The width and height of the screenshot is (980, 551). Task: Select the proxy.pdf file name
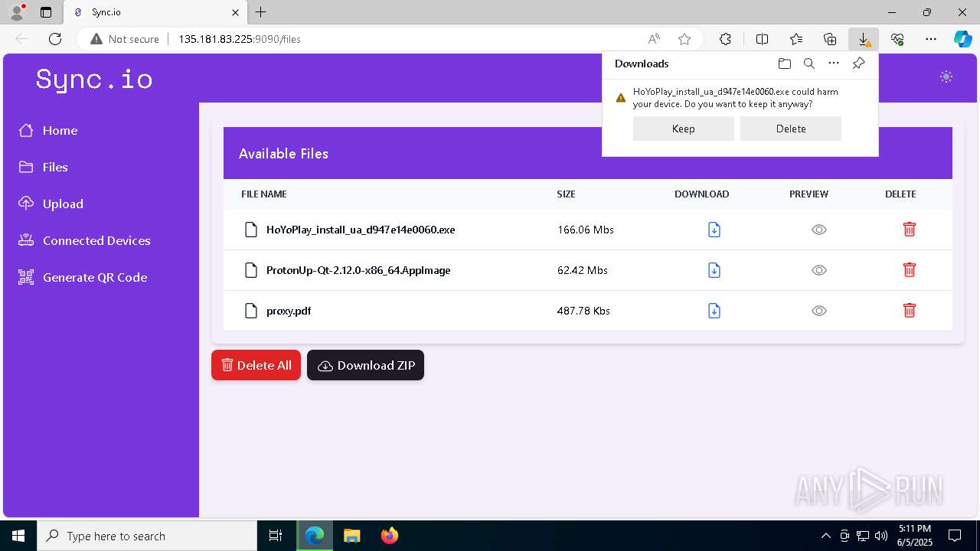point(289,311)
